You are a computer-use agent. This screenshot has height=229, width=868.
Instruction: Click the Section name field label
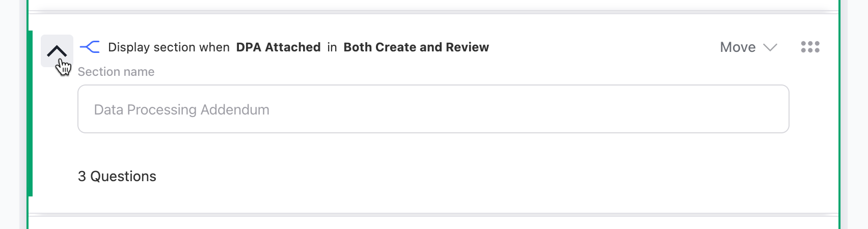(x=116, y=72)
